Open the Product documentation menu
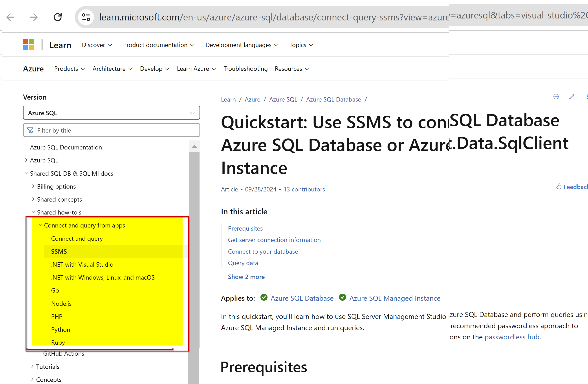This screenshot has width=588, height=384. click(x=159, y=45)
